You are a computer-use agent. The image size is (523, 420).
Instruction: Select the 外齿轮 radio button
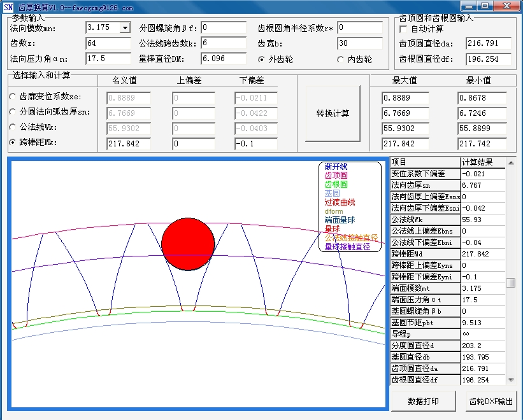click(x=261, y=60)
